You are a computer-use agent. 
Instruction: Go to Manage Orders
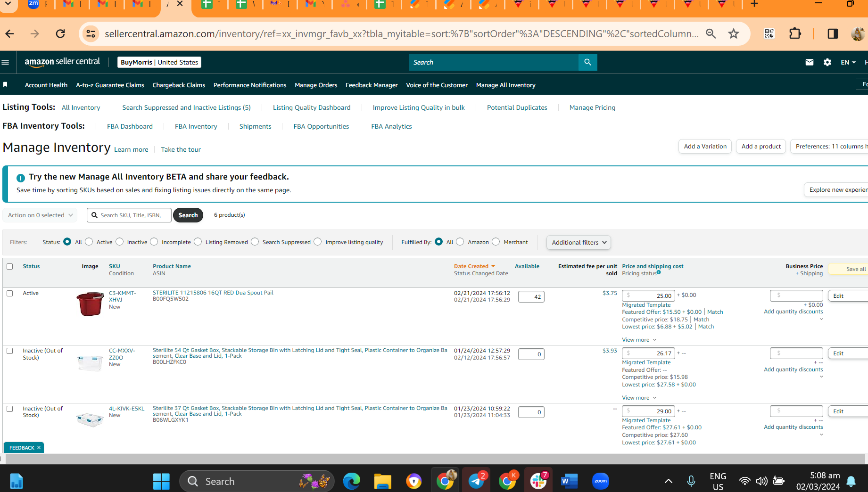click(x=316, y=85)
